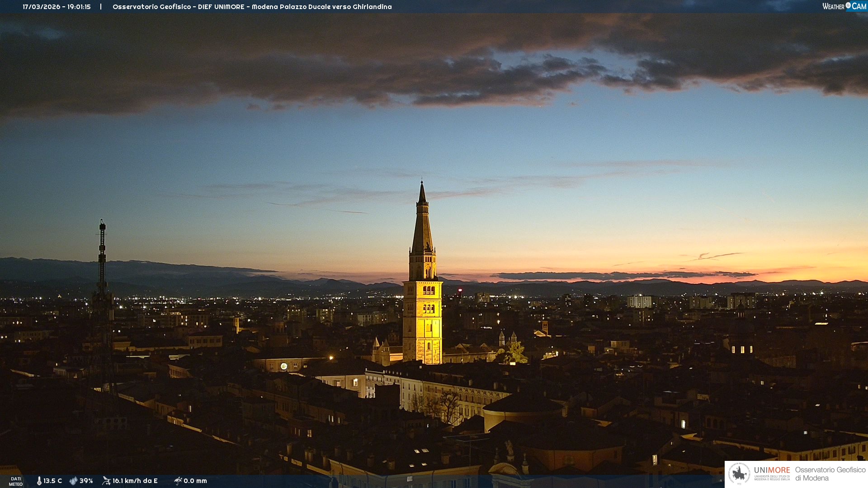
Task: Click the 39% humidity value
Action: [x=86, y=481]
